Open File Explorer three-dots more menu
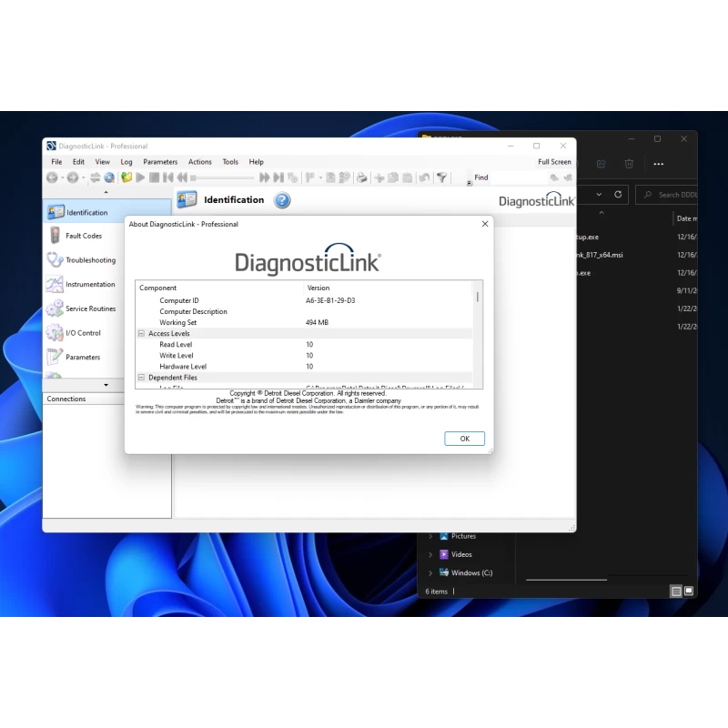 [x=658, y=164]
